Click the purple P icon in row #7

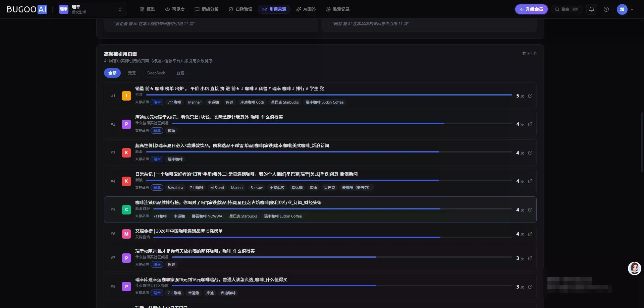click(x=126, y=258)
